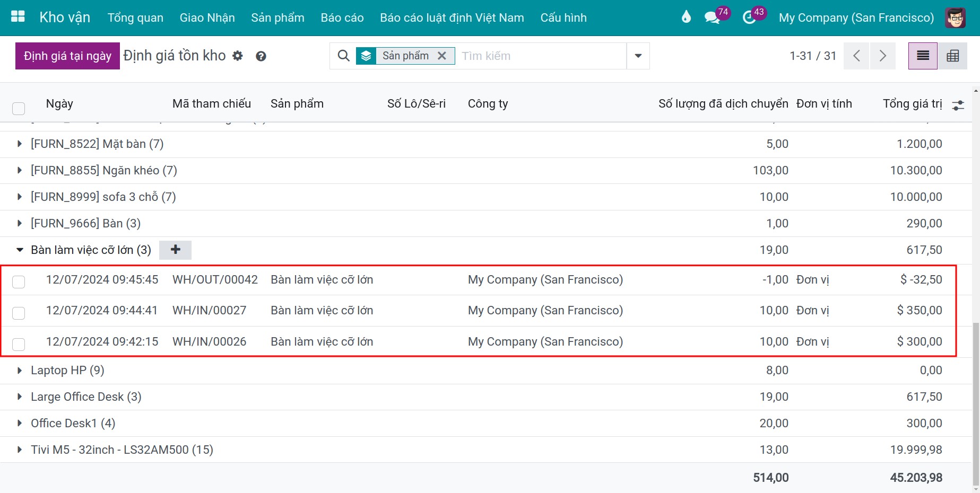The height and width of the screenshot is (493, 980).
Task: Open the Tổng quan menu
Action: [x=135, y=17]
